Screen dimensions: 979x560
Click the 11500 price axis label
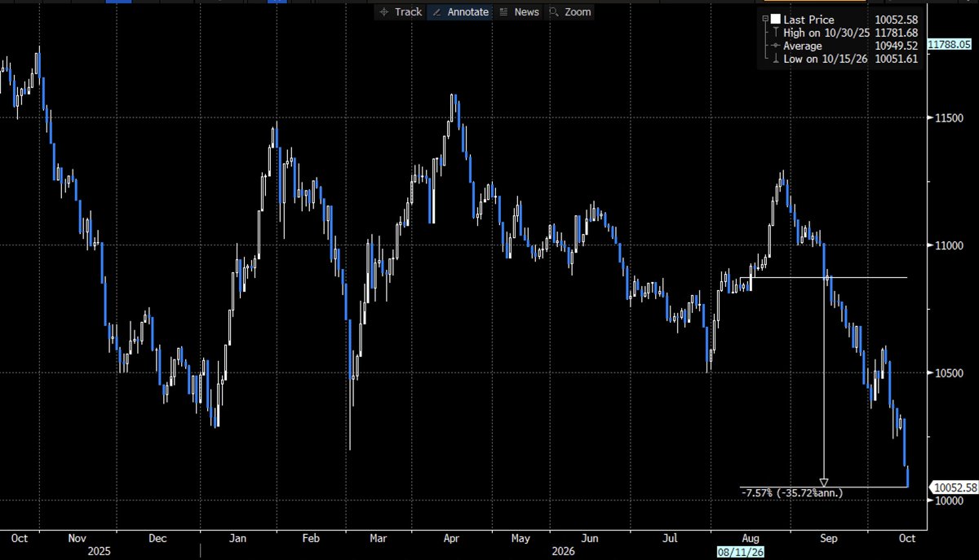[950, 118]
